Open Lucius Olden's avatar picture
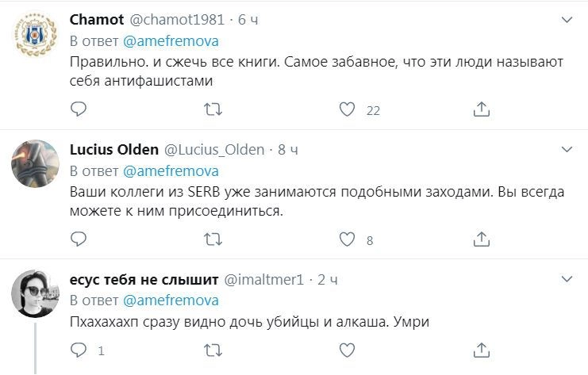The height and width of the screenshot is (375, 588). tap(36, 164)
